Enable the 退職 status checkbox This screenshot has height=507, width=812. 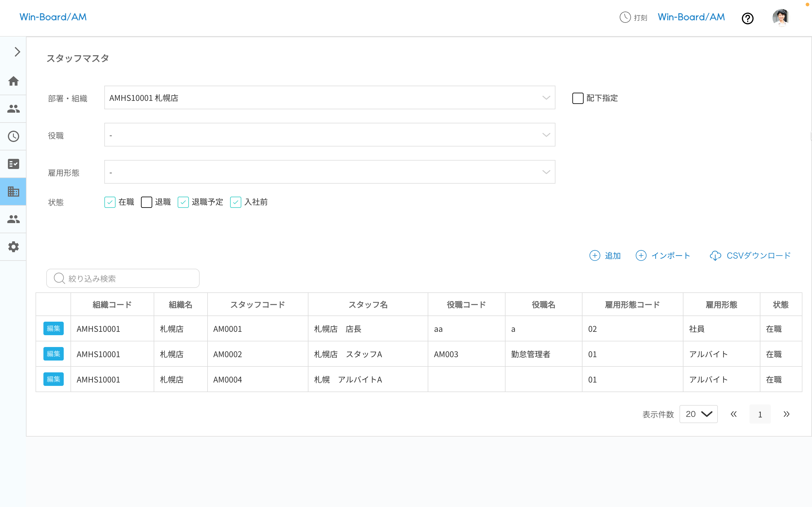click(x=147, y=202)
